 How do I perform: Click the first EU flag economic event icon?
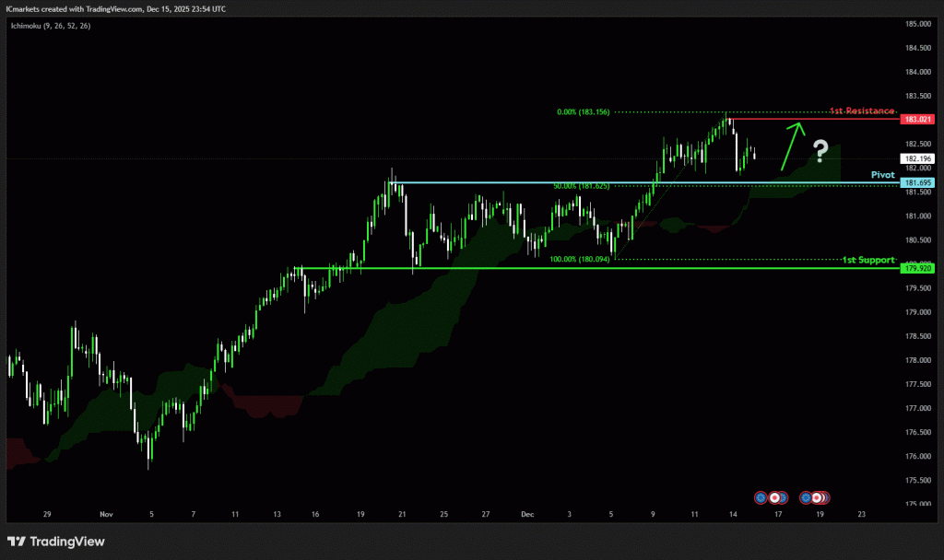pos(761,496)
